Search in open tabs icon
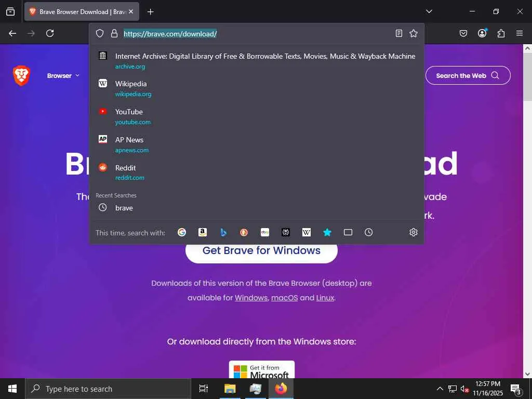Viewport: 532px width, 399px height. [348, 232]
